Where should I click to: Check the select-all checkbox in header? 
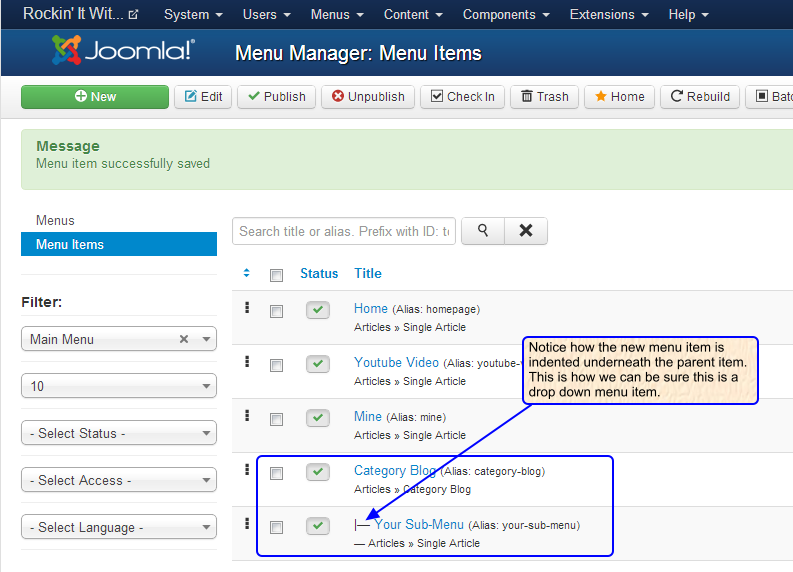pyautogui.click(x=276, y=275)
